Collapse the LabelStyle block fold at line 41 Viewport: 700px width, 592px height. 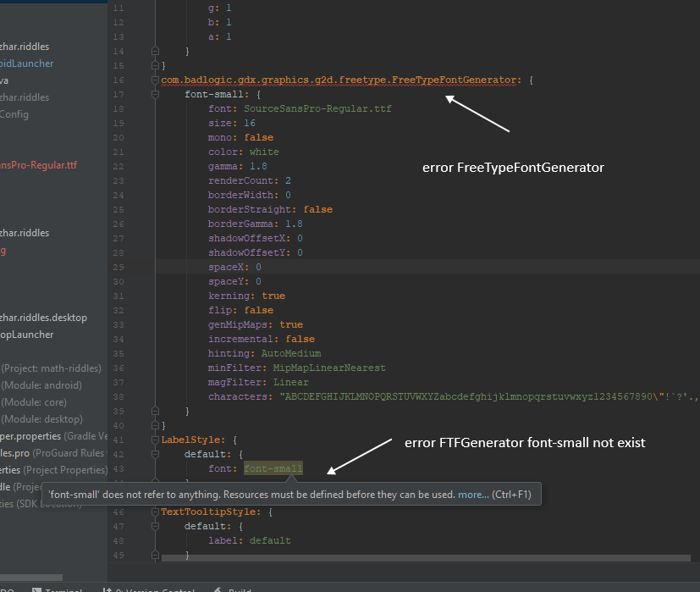(156, 440)
